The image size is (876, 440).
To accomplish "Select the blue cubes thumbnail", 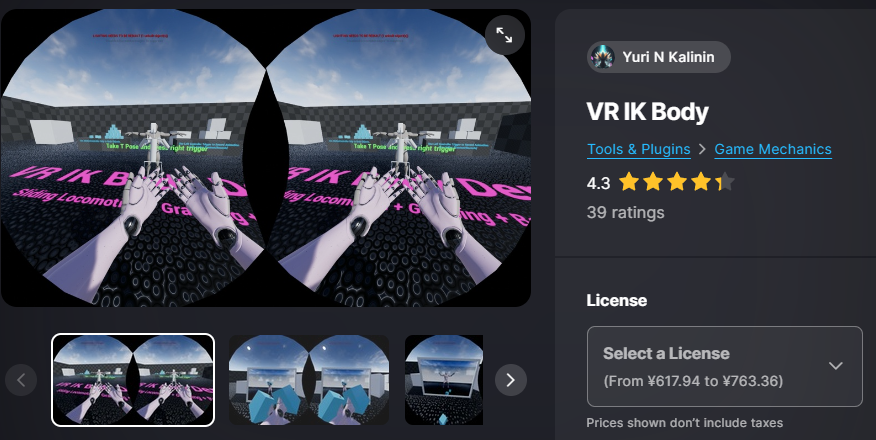I will 308,380.
